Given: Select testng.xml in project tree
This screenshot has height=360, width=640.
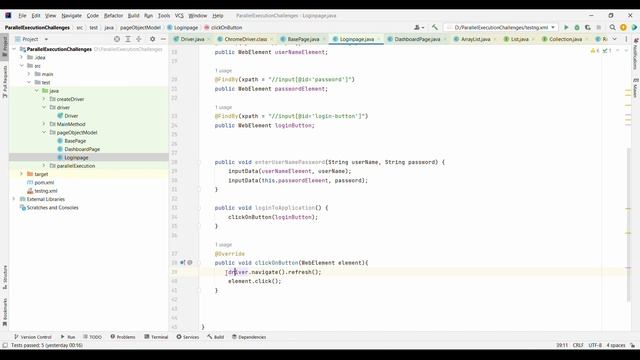Looking at the screenshot, I should click(x=46, y=191).
